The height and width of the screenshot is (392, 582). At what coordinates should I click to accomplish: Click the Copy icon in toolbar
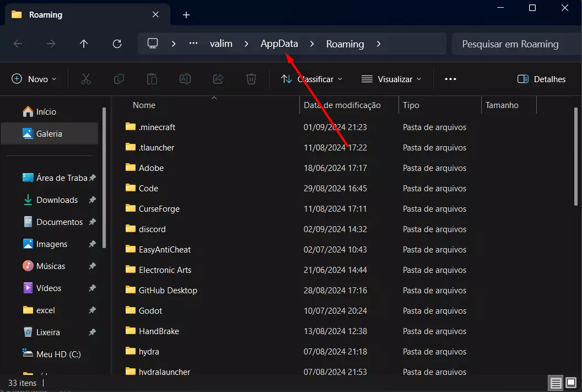pos(118,79)
